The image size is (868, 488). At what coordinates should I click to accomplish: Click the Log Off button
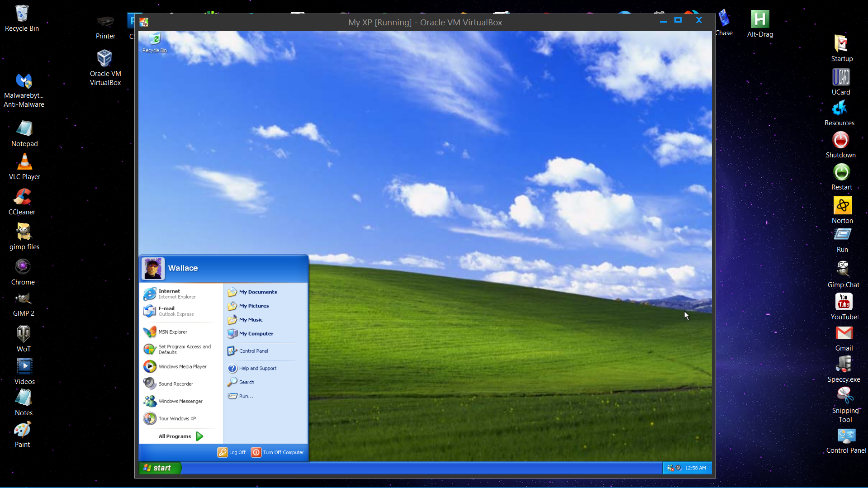point(232,452)
